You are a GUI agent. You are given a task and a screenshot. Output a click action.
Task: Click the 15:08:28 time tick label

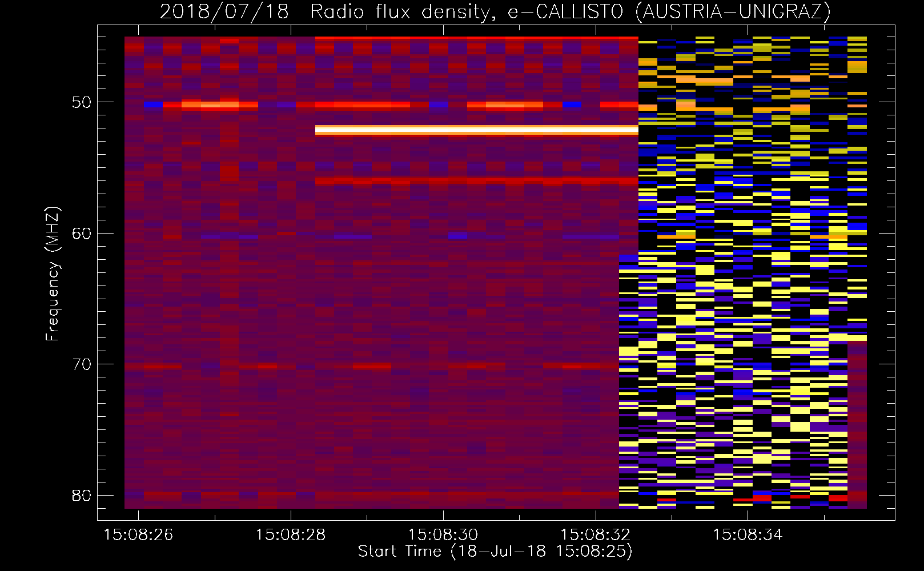click(x=291, y=535)
